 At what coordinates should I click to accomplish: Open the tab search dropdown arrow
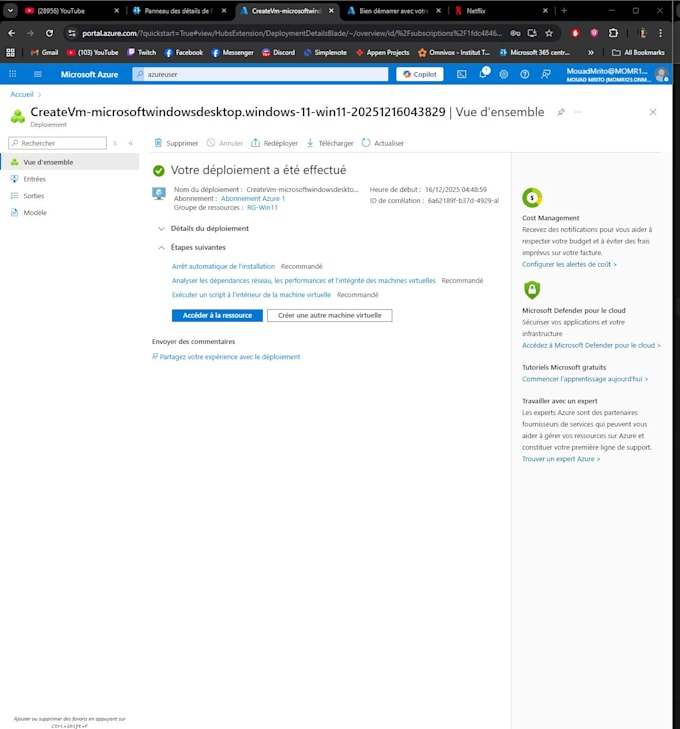pyautogui.click(x=10, y=10)
